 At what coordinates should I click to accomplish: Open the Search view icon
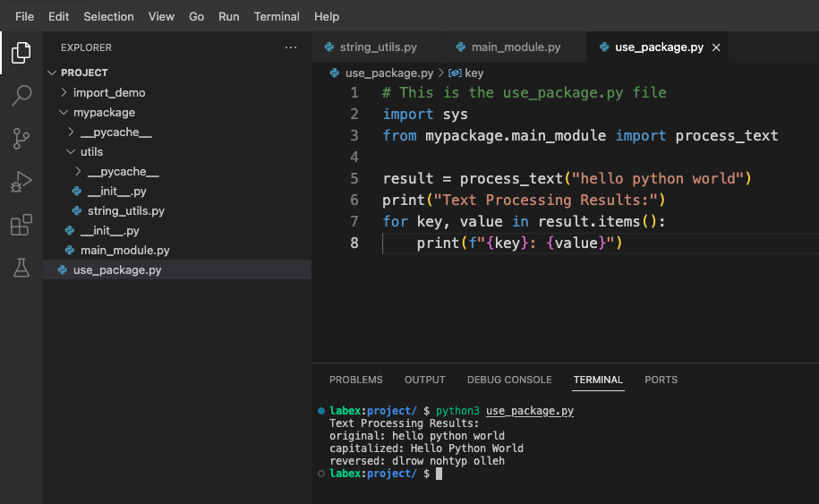pyautogui.click(x=21, y=95)
